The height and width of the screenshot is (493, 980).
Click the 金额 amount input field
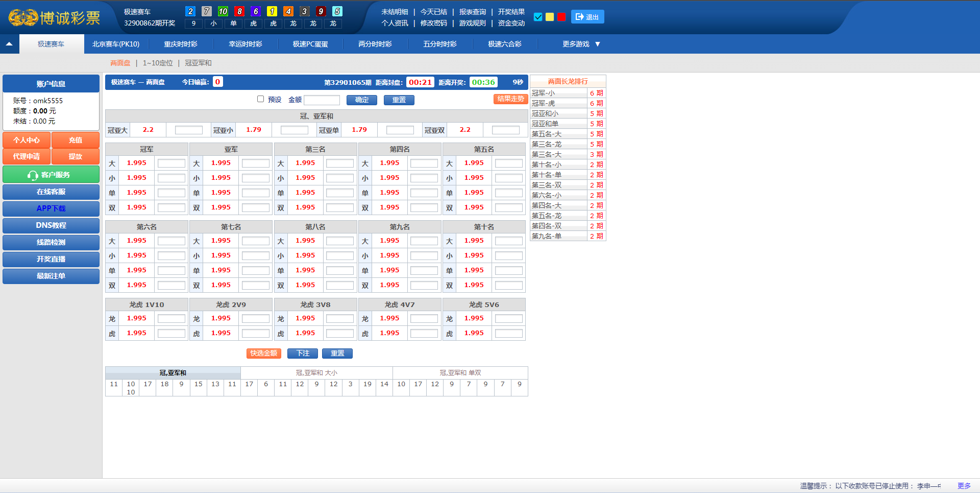click(322, 100)
